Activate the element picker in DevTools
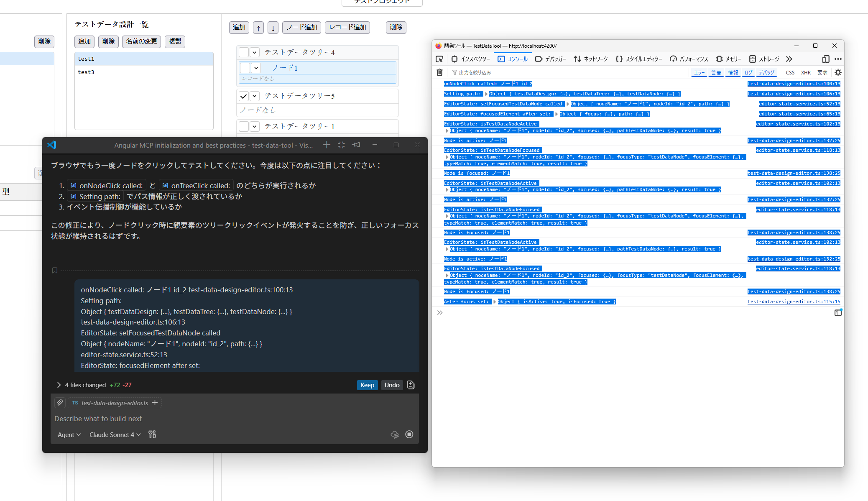Image resolution: width=868 pixels, height=501 pixels. tap(439, 59)
